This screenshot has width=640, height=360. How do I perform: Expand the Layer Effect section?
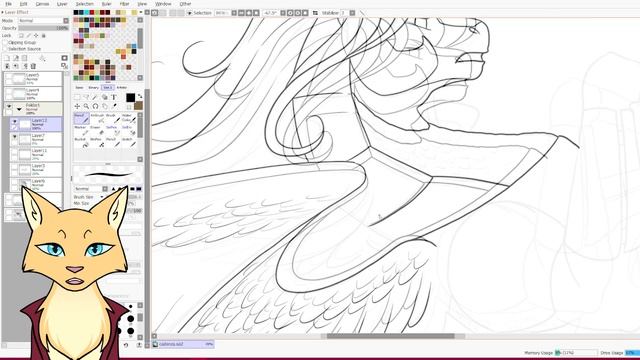tap(2, 12)
